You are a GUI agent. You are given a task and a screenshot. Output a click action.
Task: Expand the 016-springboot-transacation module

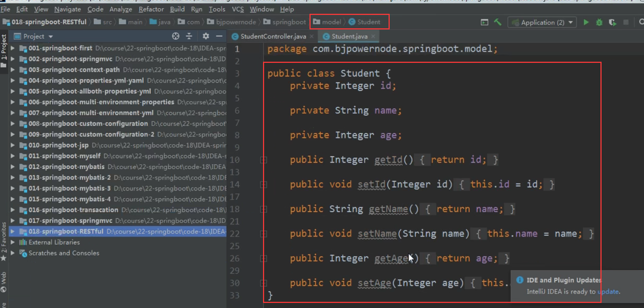13,210
